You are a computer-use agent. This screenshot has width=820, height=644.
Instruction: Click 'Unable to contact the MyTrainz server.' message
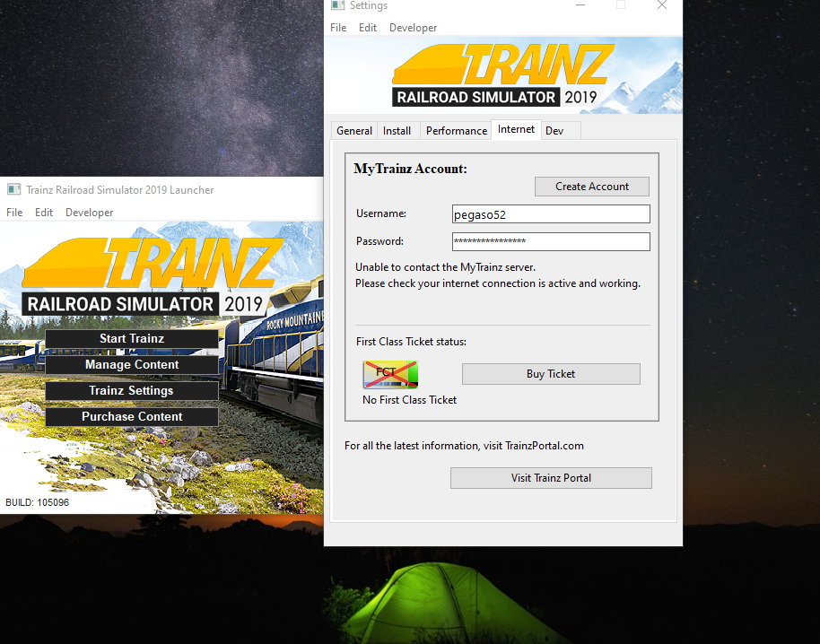pos(446,267)
